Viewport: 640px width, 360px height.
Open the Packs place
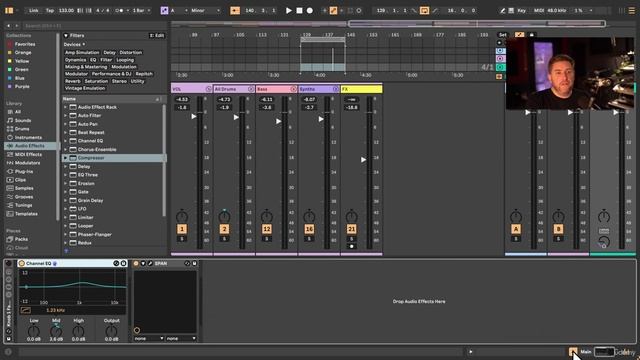pyautogui.click(x=21, y=239)
